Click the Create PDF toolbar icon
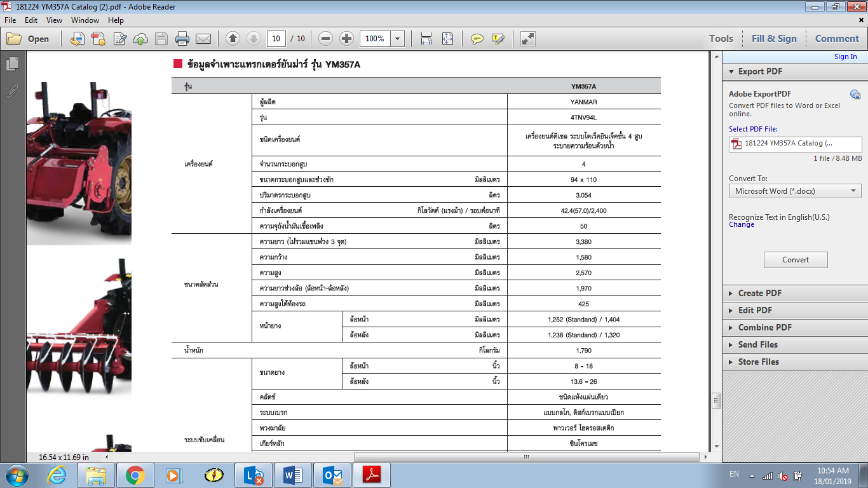The image size is (868, 488). [98, 39]
